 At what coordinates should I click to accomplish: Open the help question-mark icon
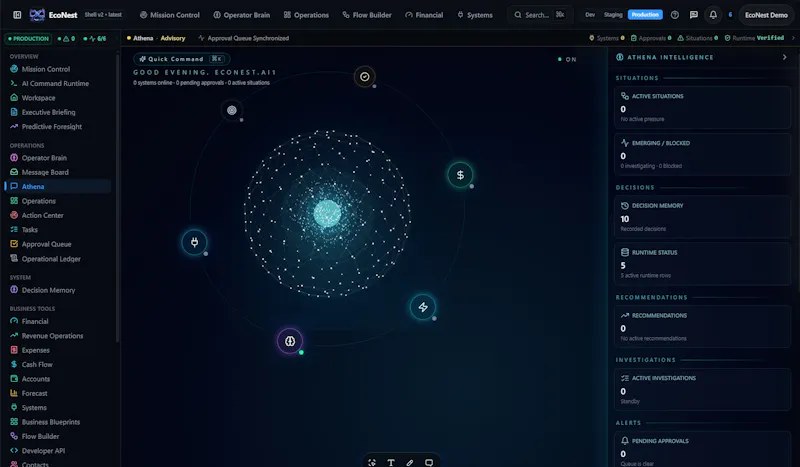click(674, 15)
